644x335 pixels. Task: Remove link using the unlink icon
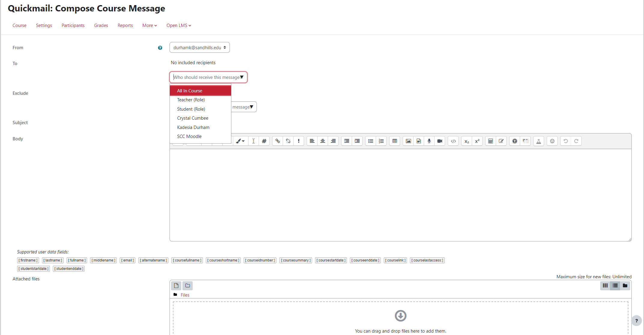(x=288, y=141)
